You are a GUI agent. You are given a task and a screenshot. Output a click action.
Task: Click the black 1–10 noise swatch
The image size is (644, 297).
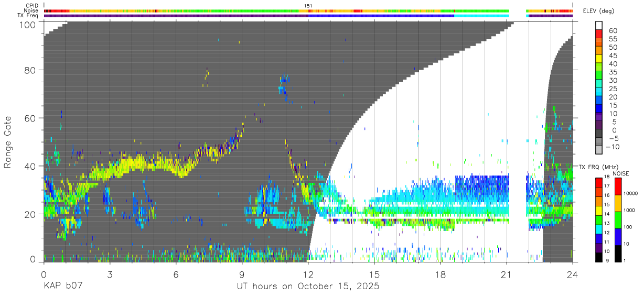[x=617, y=254]
